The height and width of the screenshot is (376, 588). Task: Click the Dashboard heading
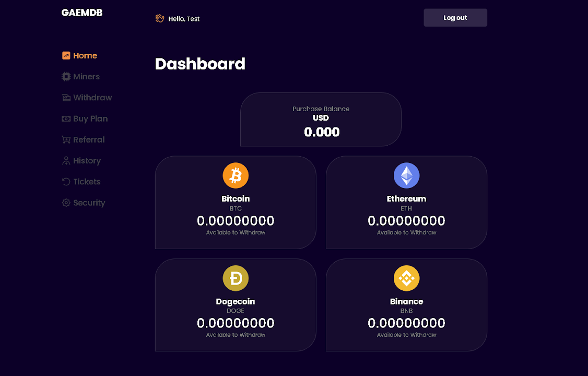point(200,64)
